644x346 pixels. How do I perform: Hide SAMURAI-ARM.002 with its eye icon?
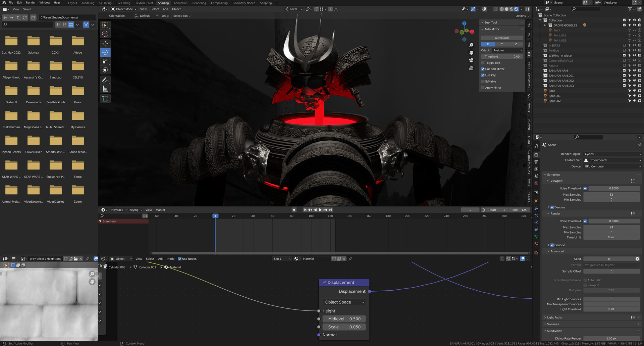pos(634,81)
